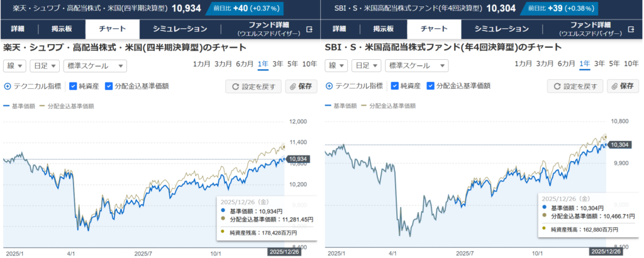The image size is (644, 258).
Task: Expand the 標準スケール dropdown in 楽天 chart
Action: (x=95, y=66)
